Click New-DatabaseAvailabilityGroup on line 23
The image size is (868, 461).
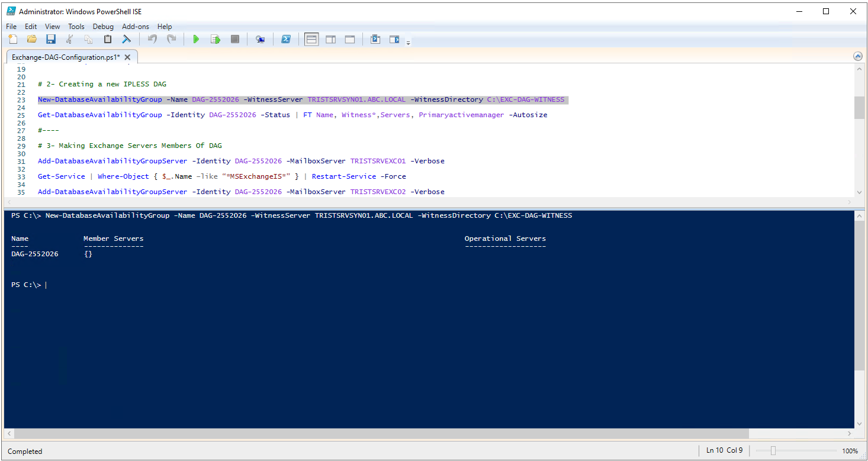99,99
